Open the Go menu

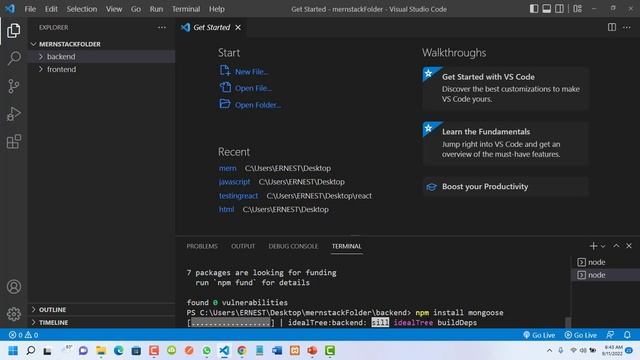(x=136, y=9)
